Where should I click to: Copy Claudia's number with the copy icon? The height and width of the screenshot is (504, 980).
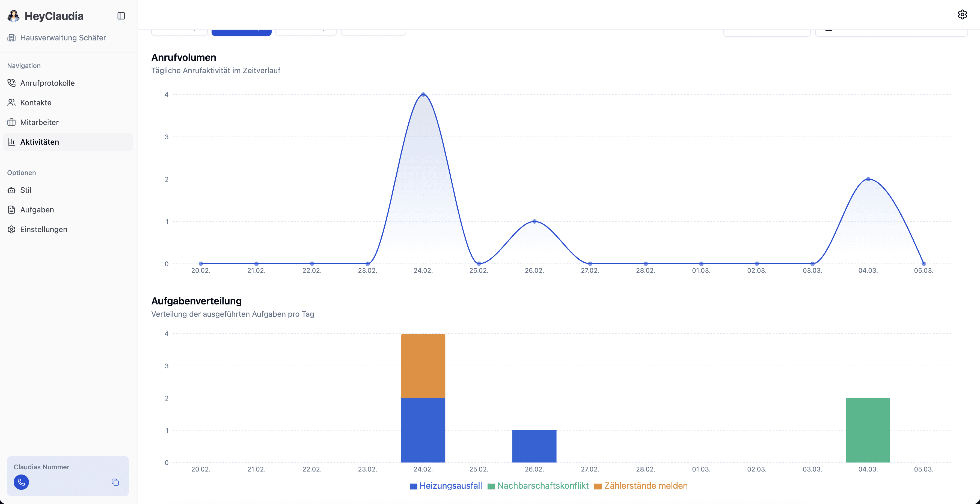tap(115, 482)
